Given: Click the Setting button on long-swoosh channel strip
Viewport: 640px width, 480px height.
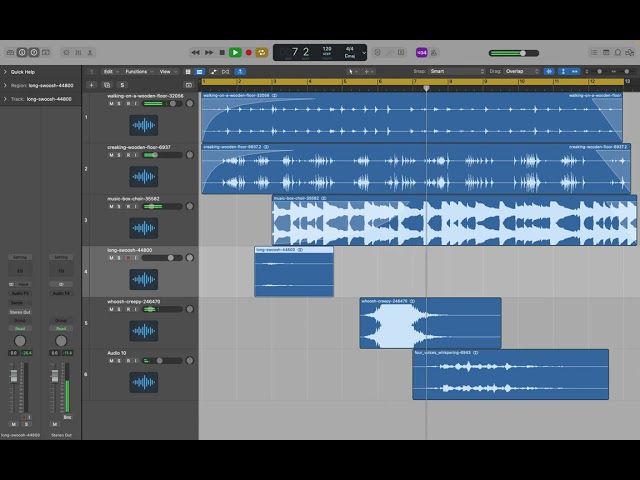Looking at the screenshot, I should point(20,257).
